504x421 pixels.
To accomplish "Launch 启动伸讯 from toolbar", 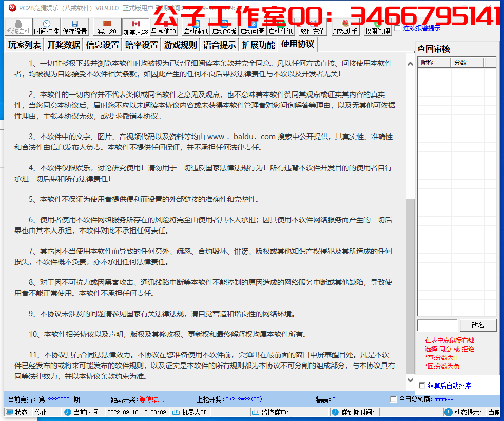I will pyautogui.click(x=281, y=27).
